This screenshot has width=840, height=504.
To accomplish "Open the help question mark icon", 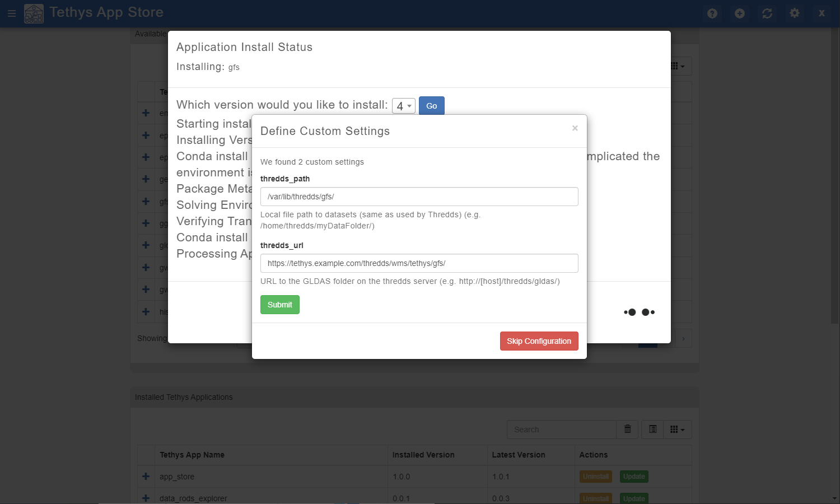I will (x=712, y=13).
